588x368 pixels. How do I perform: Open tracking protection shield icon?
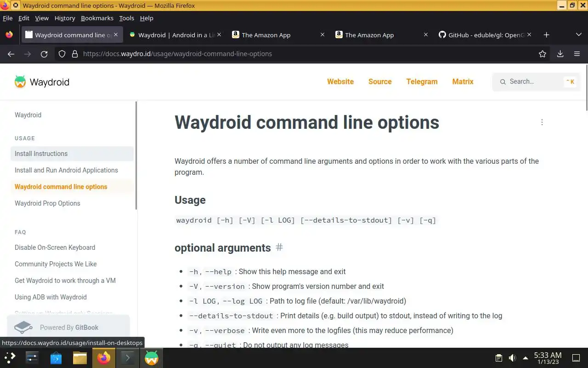62,54
